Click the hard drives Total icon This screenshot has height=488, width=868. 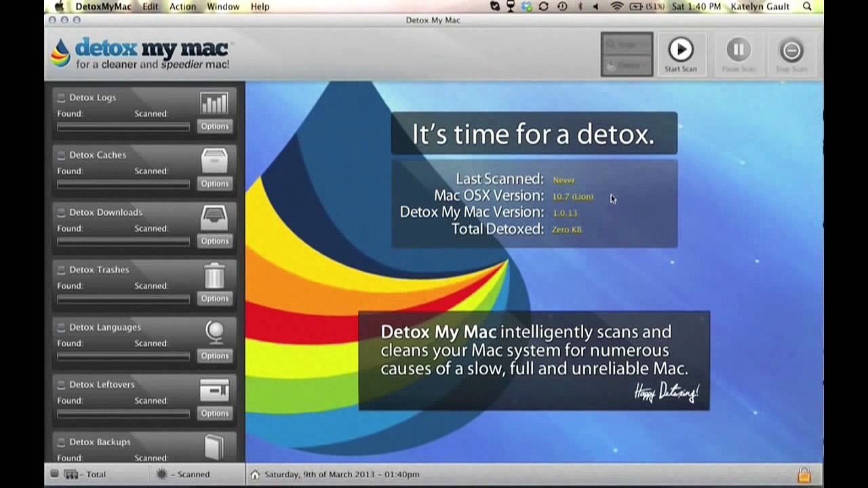point(71,474)
